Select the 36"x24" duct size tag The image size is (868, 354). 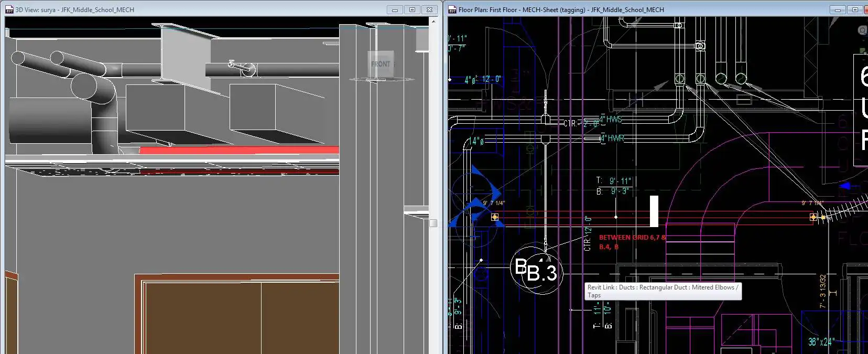point(821,342)
